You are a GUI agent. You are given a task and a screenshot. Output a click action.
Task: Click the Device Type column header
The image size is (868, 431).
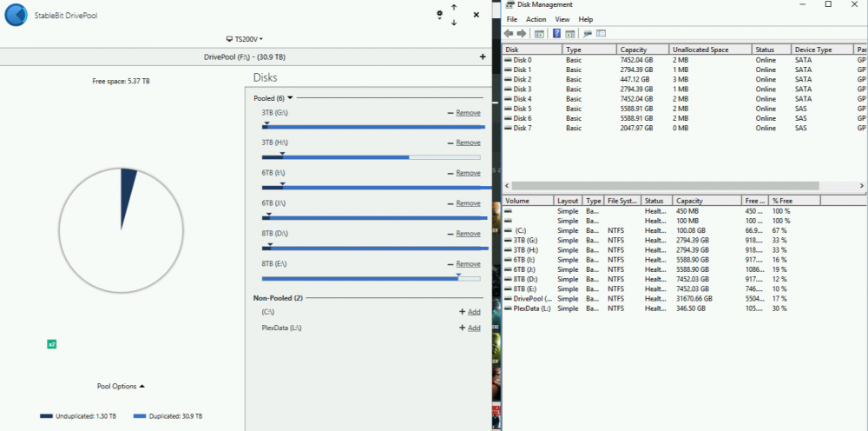pyautogui.click(x=821, y=50)
